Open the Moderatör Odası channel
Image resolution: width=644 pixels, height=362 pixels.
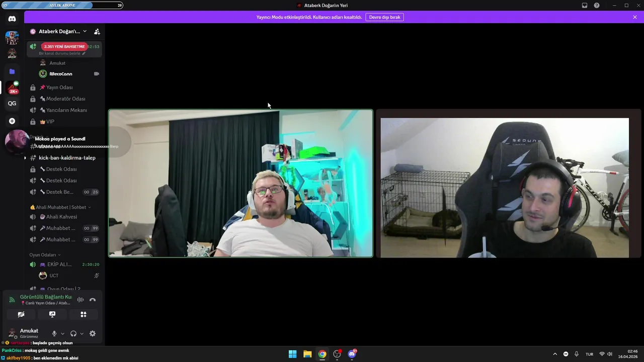click(x=64, y=99)
